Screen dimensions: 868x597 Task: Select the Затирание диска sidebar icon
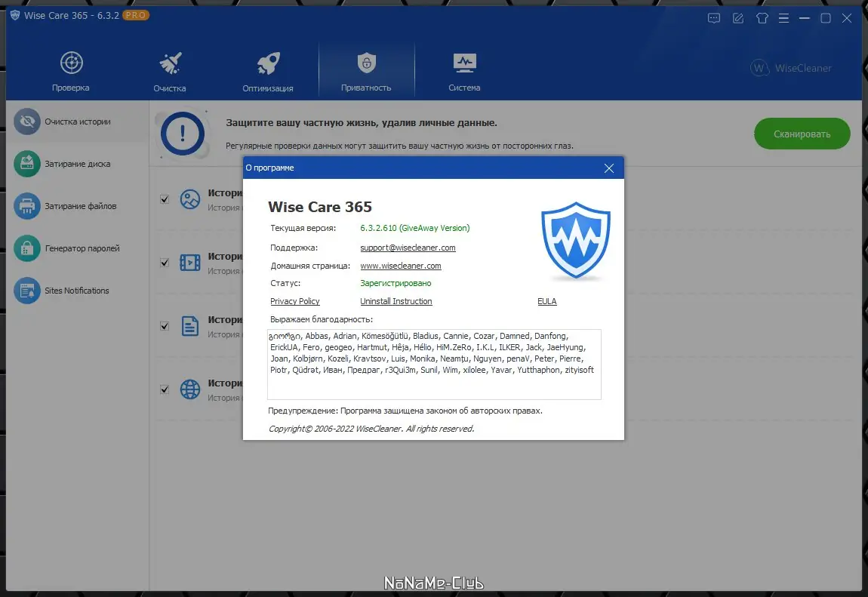point(27,164)
